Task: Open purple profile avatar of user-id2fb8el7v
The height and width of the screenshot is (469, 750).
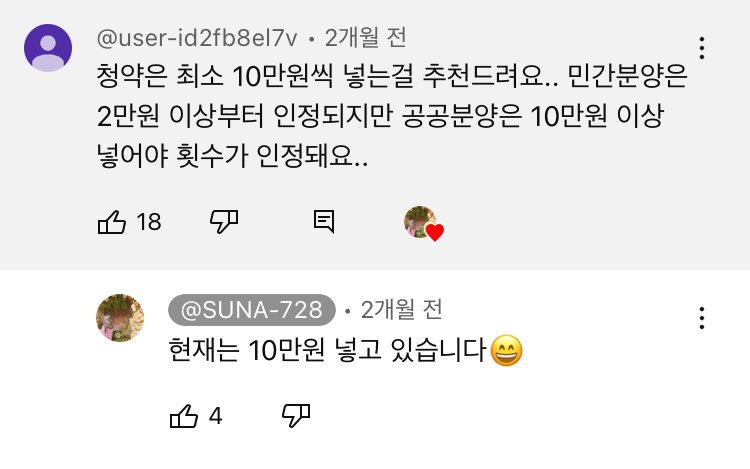Action: (47, 47)
